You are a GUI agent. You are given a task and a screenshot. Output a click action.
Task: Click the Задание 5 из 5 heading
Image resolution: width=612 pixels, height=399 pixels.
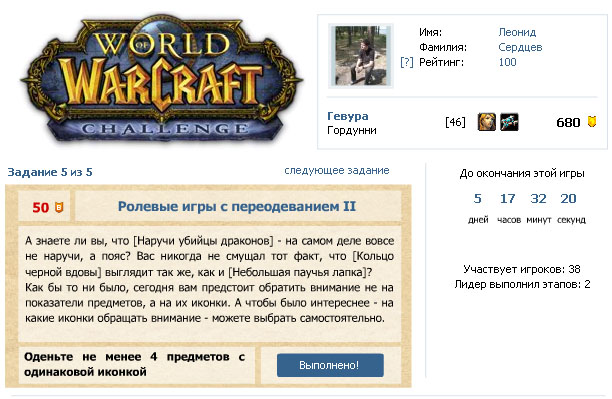50,172
